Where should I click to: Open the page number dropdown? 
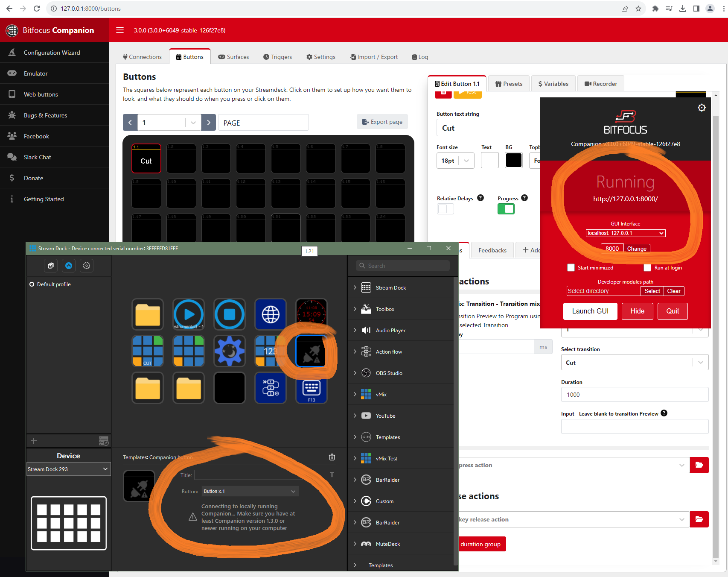point(169,123)
